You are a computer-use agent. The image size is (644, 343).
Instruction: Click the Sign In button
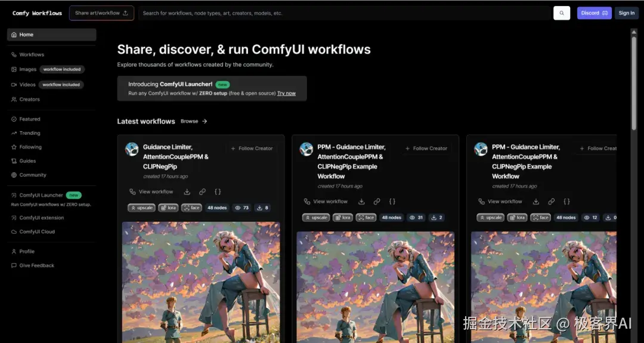[x=626, y=13]
